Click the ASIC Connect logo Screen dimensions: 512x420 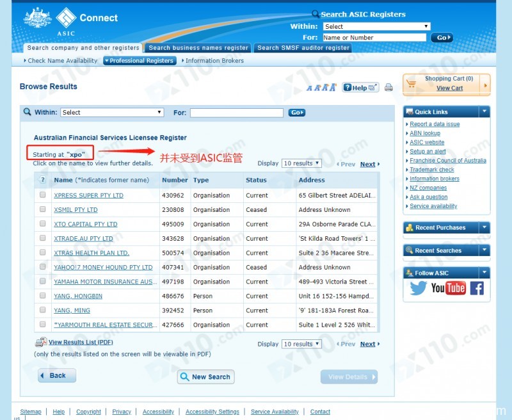pos(70,21)
